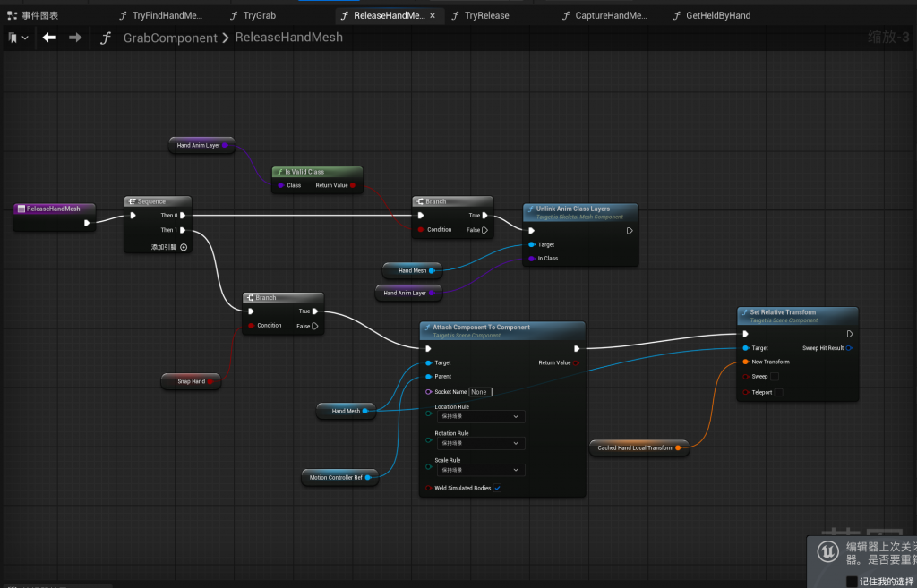Image resolution: width=917 pixels, height=588 pixels.
Task: Click the back navigation arrow in toolbar
Action: pyautogui.click(x=49, y=38)
